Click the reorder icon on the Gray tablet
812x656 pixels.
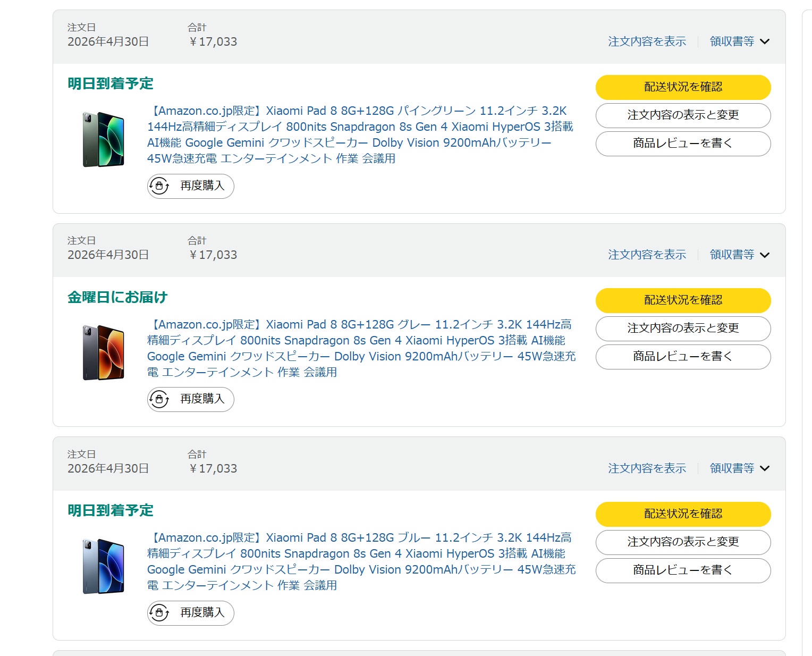pos(159,399)
